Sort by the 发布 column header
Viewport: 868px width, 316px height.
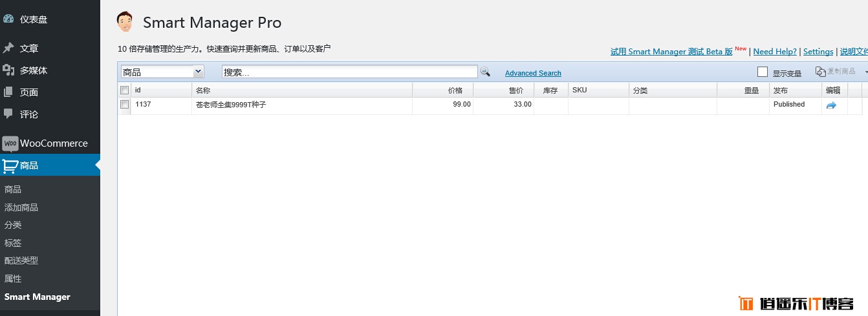point(796,90)
